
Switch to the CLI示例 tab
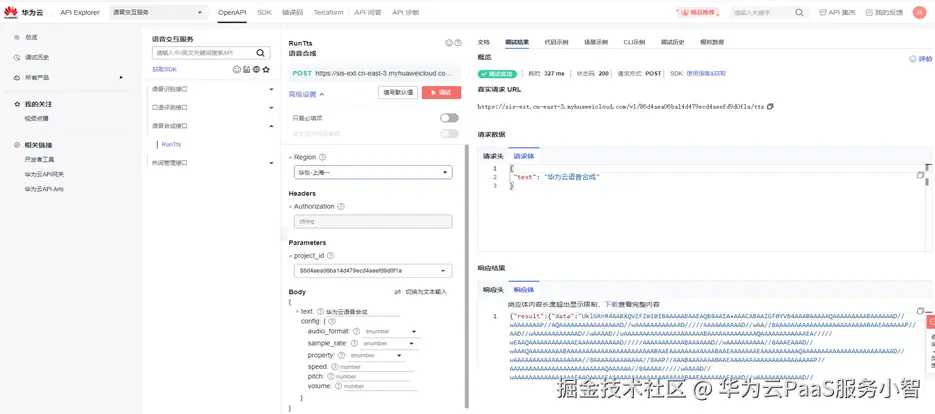point(634,42)
